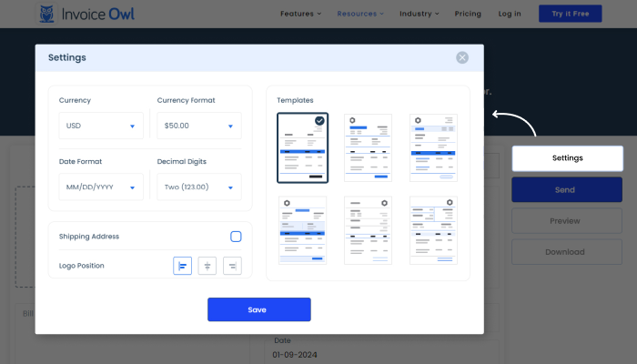The image size is (637, 364).
Task: Click the Settings button behind the dialog
Action: (x=567, y=158)
